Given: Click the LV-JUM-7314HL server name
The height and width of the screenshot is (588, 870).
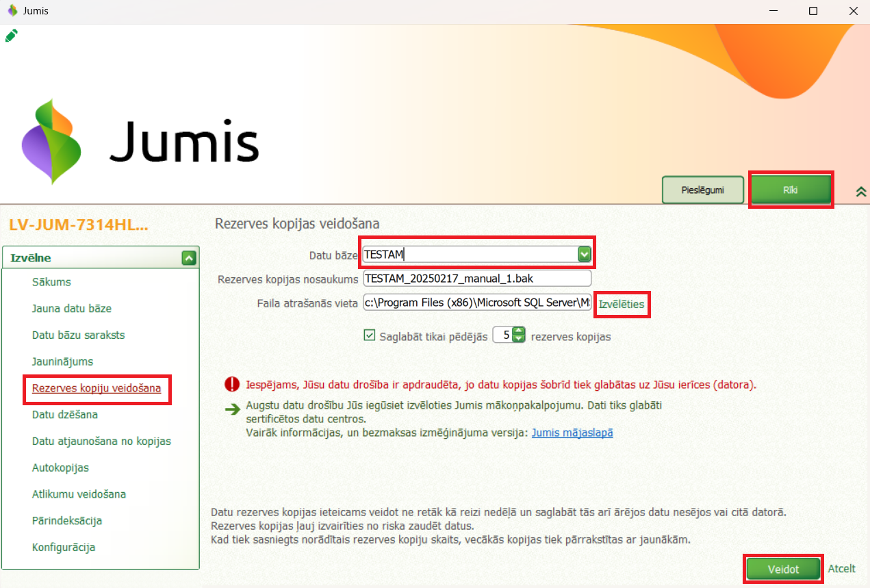Looking at the screenshot, I should tap(78, 225).
